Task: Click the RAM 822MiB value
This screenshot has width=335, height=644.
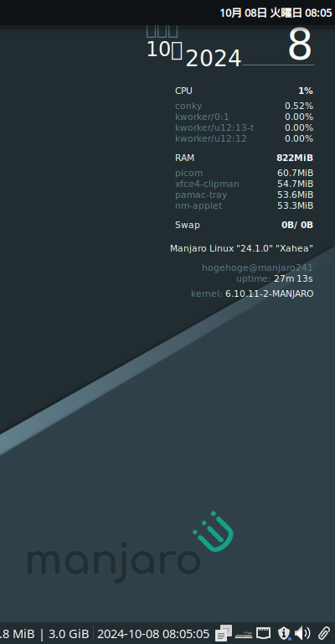Action: coord(295,158)
